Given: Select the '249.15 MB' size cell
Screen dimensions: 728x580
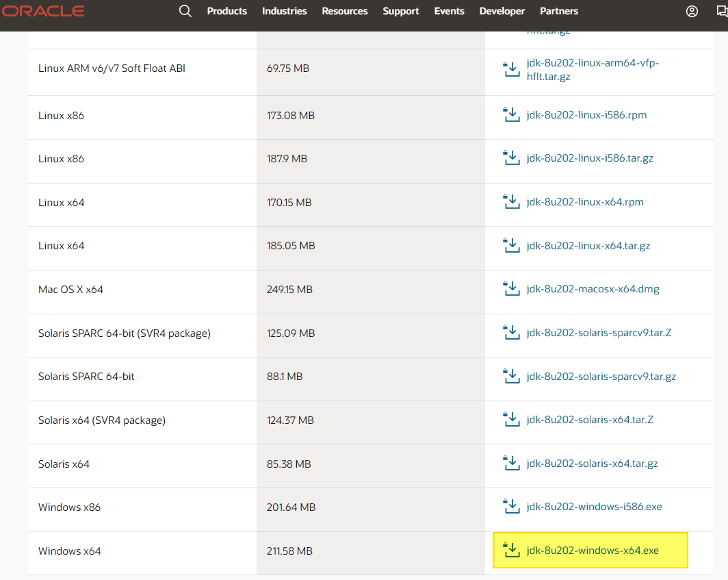Looking at the screenshot, I should point(371,292).
